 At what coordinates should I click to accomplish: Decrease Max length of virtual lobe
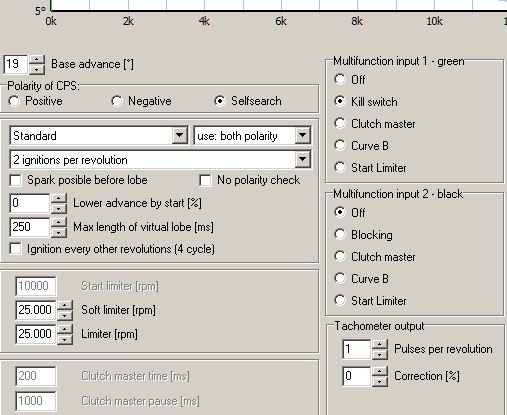[x=59, y=232]
